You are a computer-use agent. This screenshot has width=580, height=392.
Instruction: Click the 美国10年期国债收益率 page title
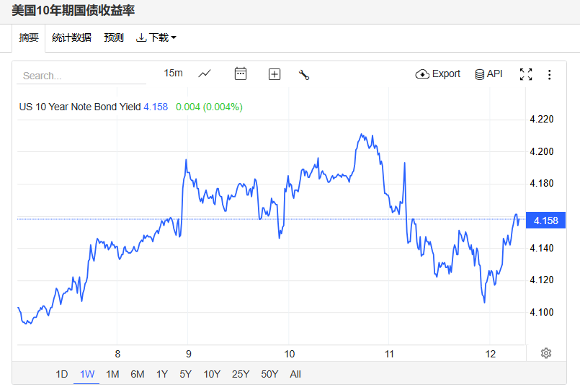click(73, 10)
